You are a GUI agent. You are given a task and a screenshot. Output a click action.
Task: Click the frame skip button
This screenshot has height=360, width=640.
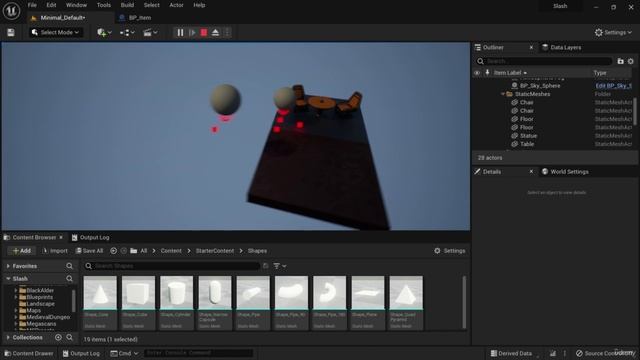pyautogui.click(x=192, y=33)
